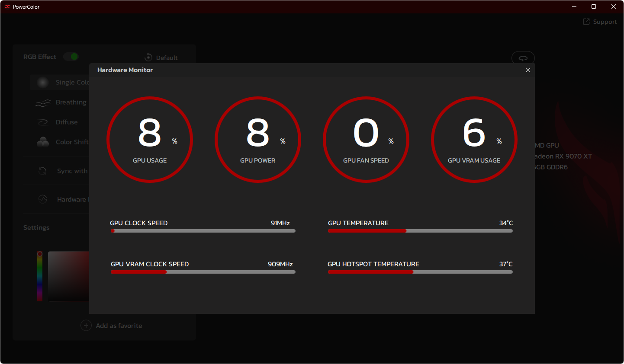This screenshot has height=364, width=624.
Task: Click the link button above the GPU info
Action: 523,58
